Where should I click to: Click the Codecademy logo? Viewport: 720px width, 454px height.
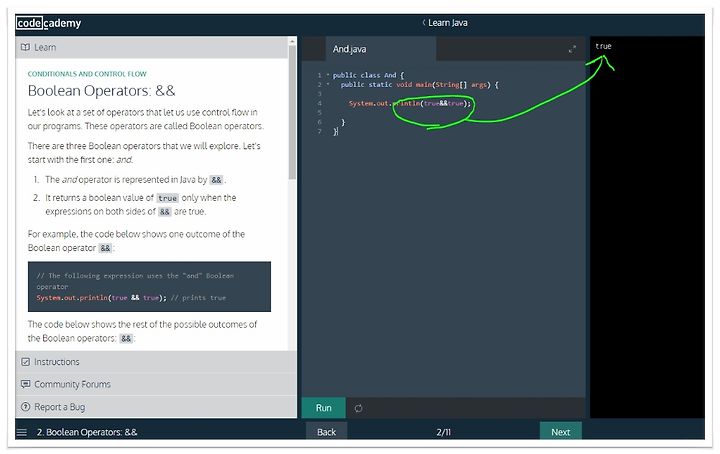coord(48,23)
